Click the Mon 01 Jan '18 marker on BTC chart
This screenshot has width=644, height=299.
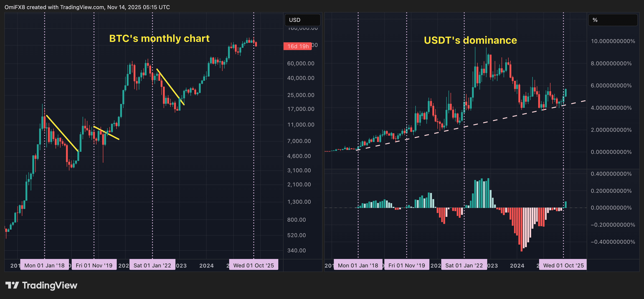pyautogui.click(x=45, y=265)
